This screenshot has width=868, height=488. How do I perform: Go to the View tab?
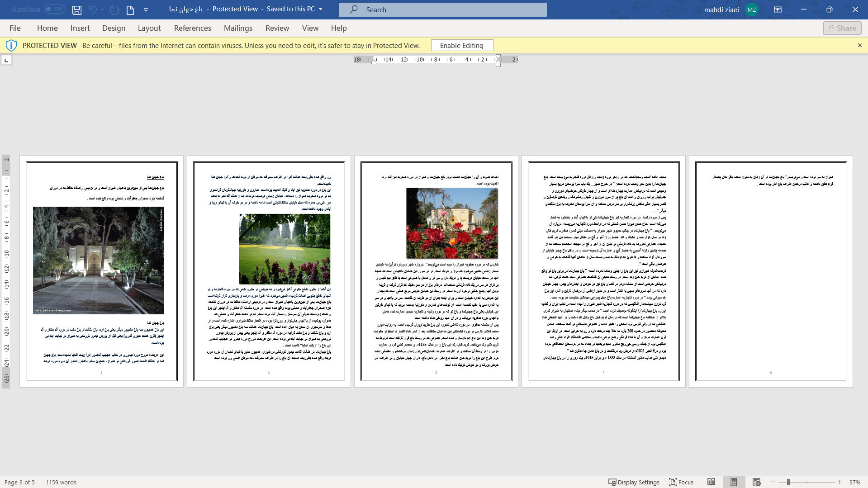310,28
